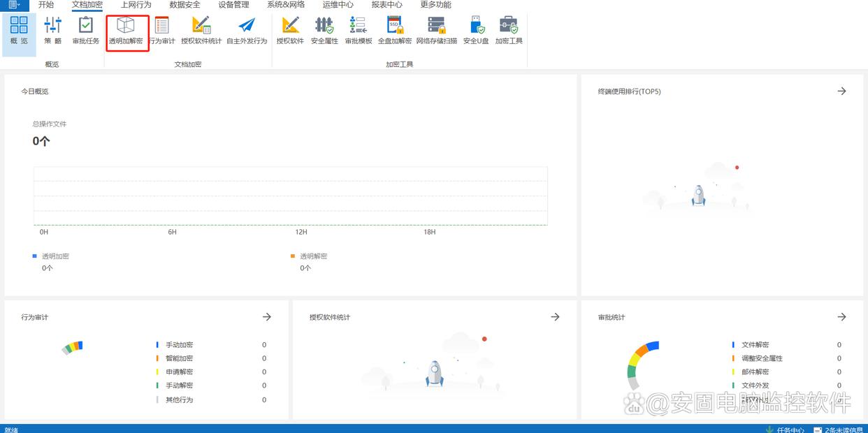Select the 加密工具 toolbox icon
Viewport: 868px width, 433px height.
[x=509, y=31]
